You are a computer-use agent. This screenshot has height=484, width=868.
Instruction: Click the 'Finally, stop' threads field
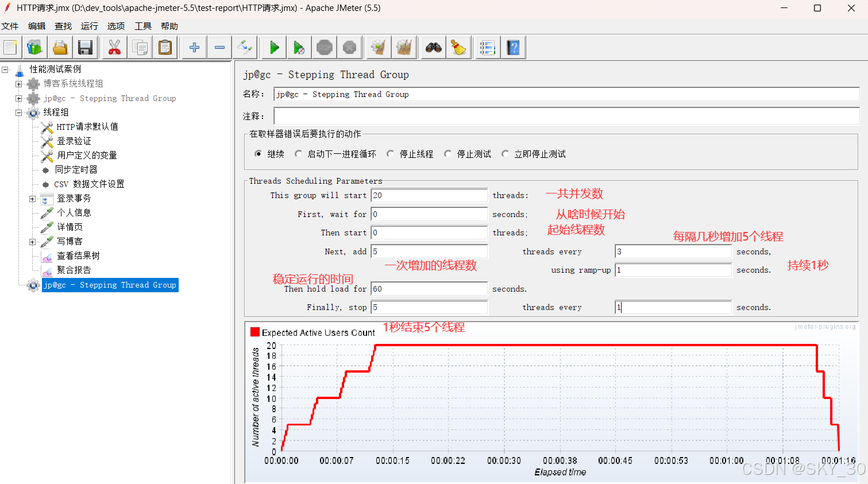click(429, 307)
